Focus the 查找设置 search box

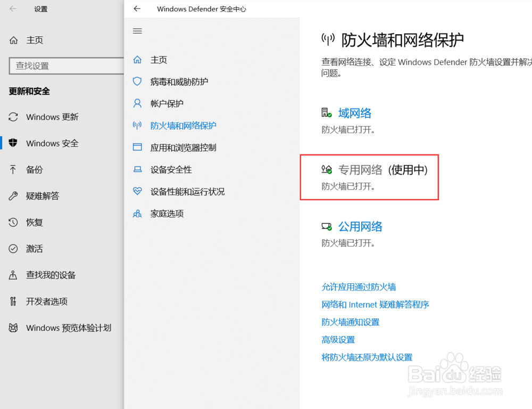point(66,66)
